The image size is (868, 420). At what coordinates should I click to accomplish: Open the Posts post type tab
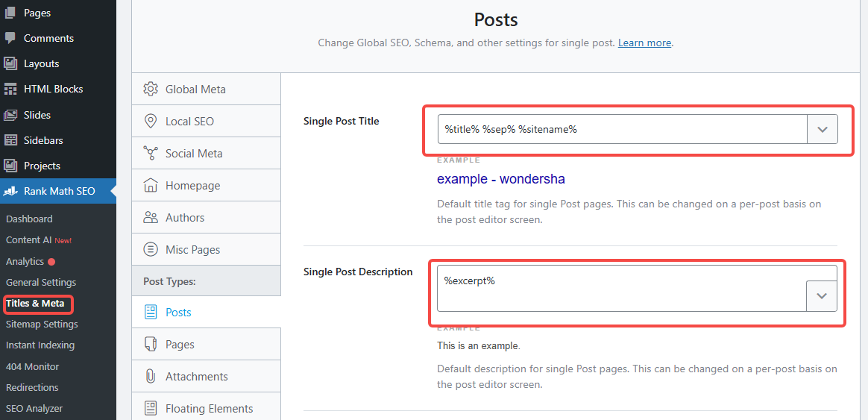pos(178,312)
